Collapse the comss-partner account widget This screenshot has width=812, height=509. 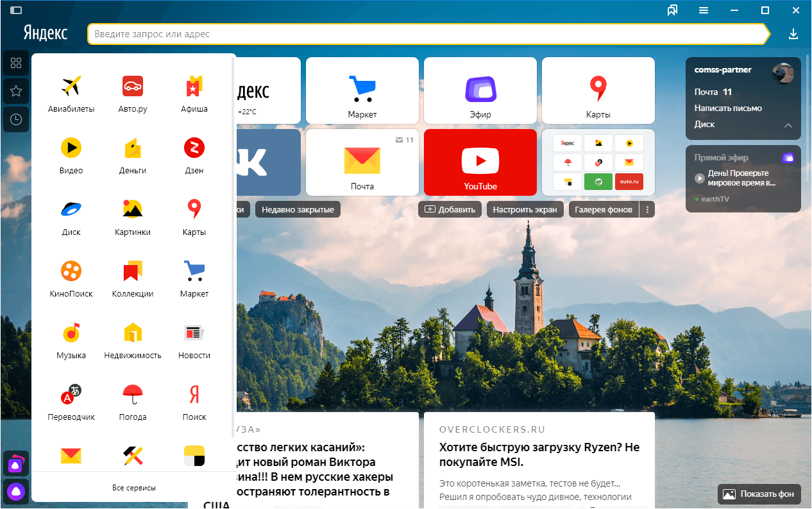[x=788, y=125]
